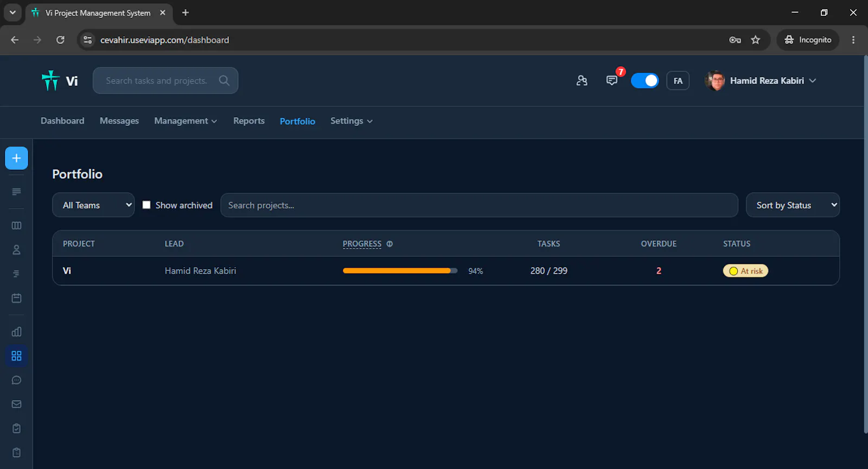This screenshot has height=469, width=868.
Task: Click the Incognito button
Action: (808, 40)
